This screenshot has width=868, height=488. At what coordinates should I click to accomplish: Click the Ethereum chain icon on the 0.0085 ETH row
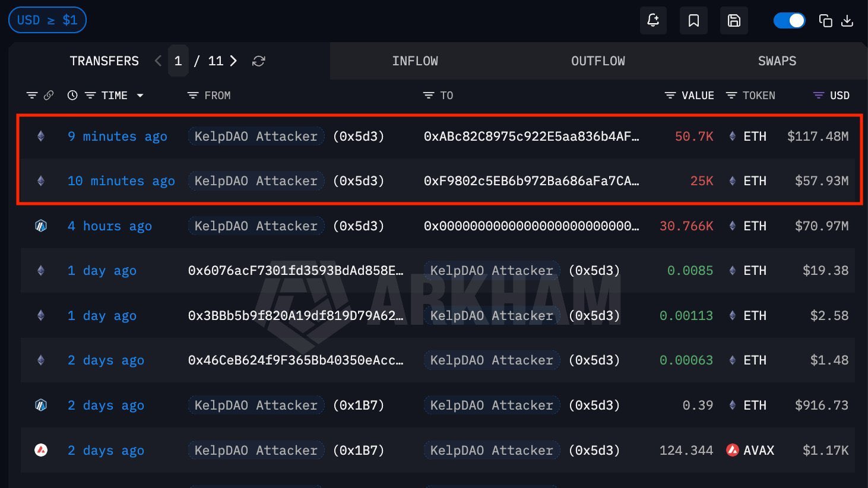[41, 271]
